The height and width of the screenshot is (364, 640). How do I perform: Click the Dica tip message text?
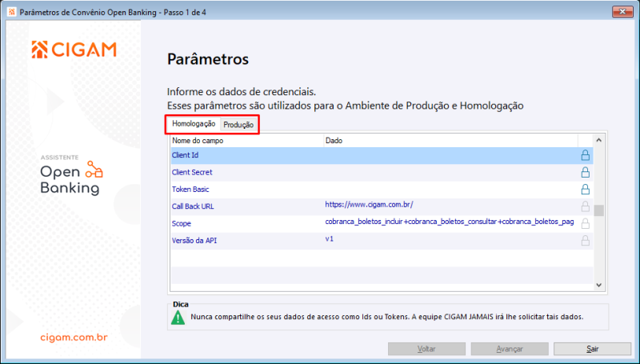click(387, 317)
